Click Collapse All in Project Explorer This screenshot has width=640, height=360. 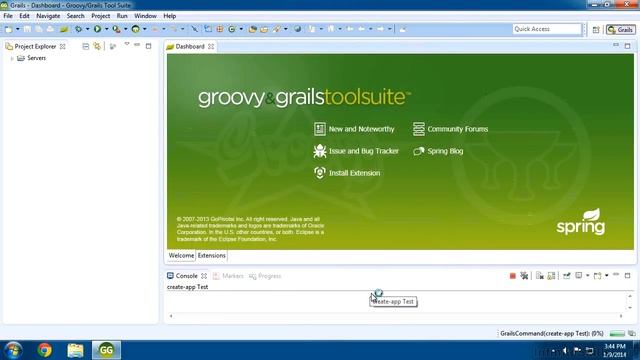[86, 47]
